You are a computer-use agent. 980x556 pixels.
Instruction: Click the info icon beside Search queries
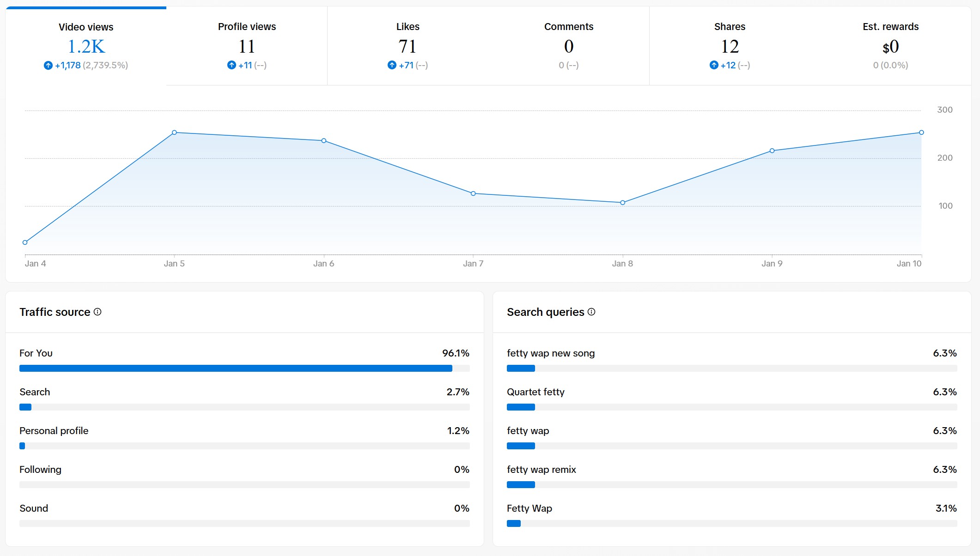point(592,312)
